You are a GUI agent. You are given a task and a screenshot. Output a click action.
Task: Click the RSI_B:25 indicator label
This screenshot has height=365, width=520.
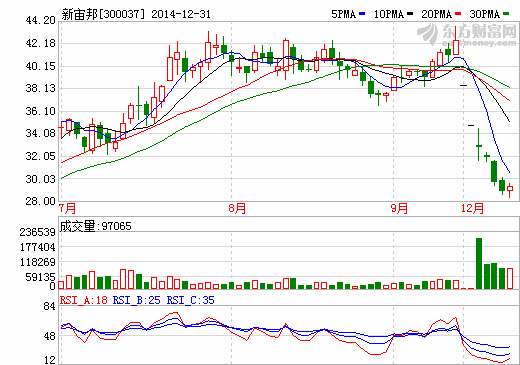[x=137, y=300]
